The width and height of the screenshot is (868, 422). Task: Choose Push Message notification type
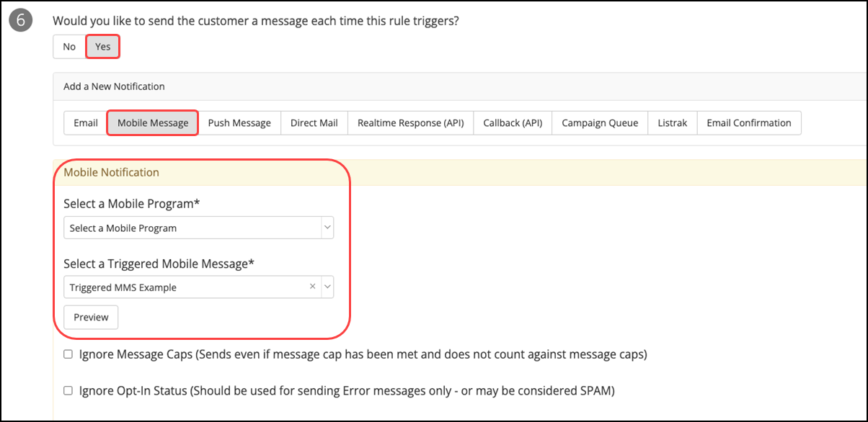point(239,123)
